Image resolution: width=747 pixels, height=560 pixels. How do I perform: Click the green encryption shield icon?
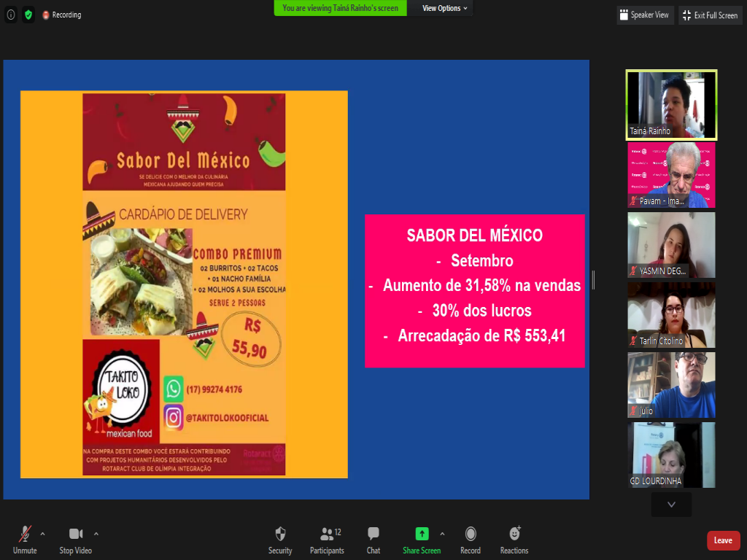pyautogui.click(x=28, y=15)
